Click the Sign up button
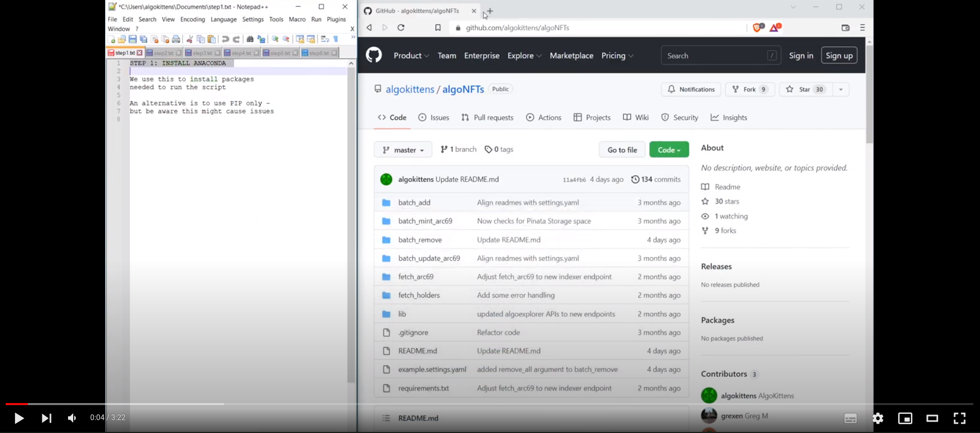The image size is (980, 433). pos(839,55)
